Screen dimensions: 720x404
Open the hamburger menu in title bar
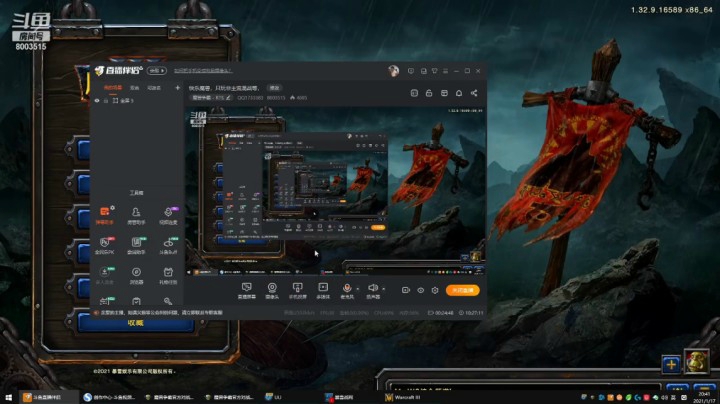point(445,71)
